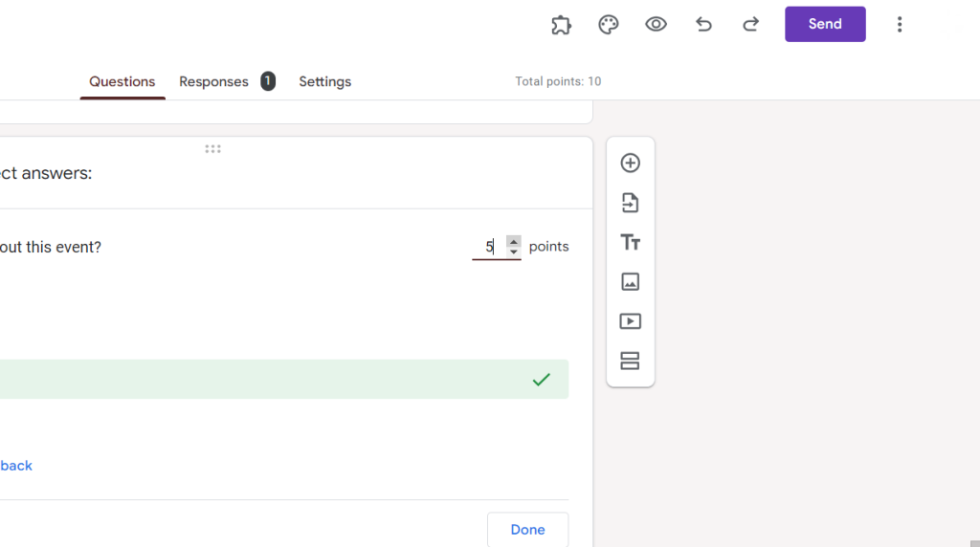Viewport: 980px width, 547px height.
Task: Open the customize theme palette
Action: point(608,24)
